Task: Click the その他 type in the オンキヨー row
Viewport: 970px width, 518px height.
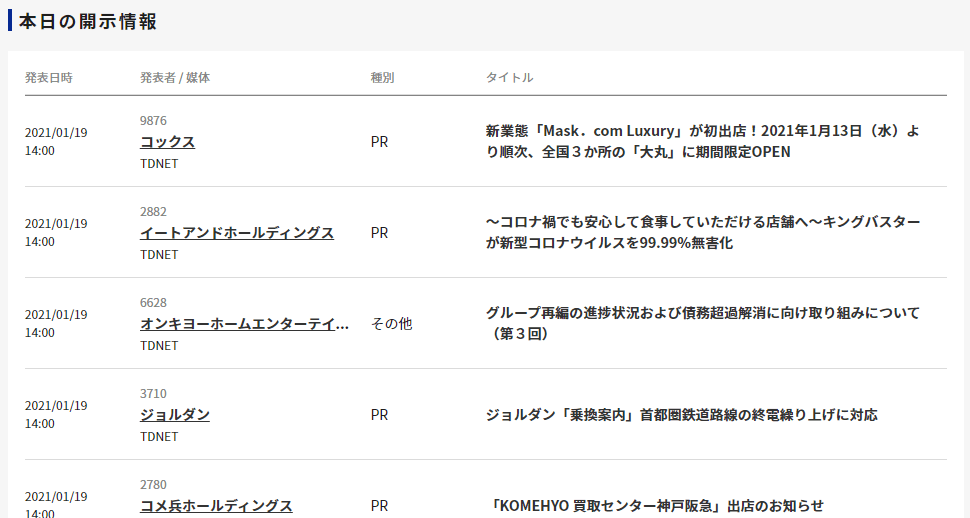Action: click(x=391, y=324)
